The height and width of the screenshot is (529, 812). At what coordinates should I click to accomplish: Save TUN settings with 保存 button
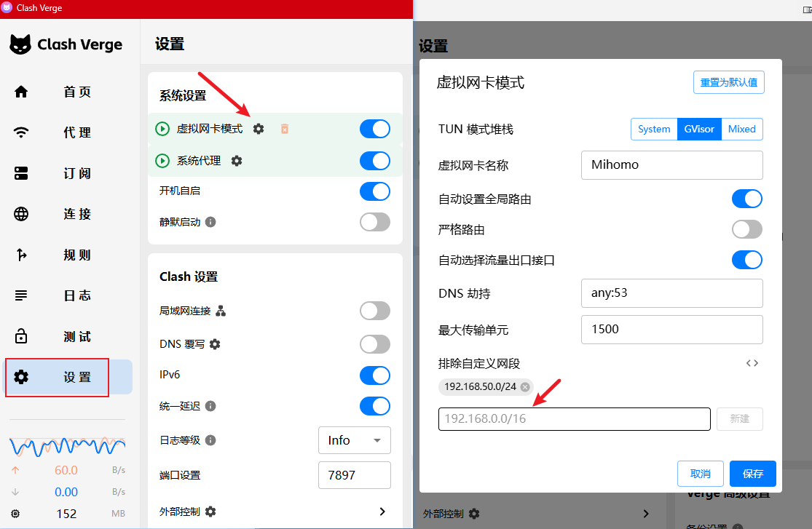752,474
